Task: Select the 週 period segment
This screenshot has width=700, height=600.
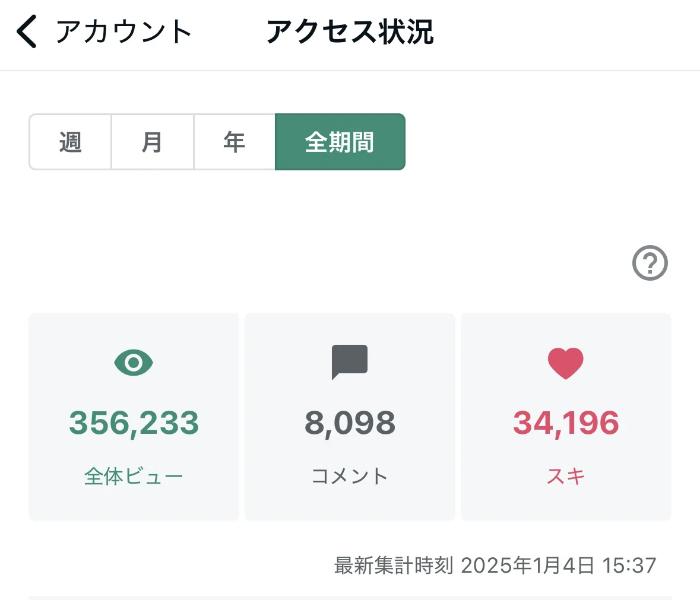Action: click(70, 142)
